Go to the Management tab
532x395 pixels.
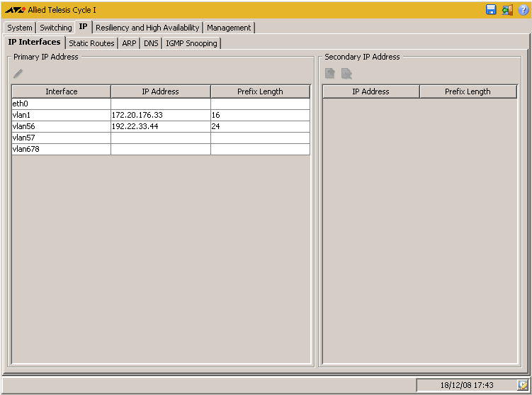click(x=229, y=28)
